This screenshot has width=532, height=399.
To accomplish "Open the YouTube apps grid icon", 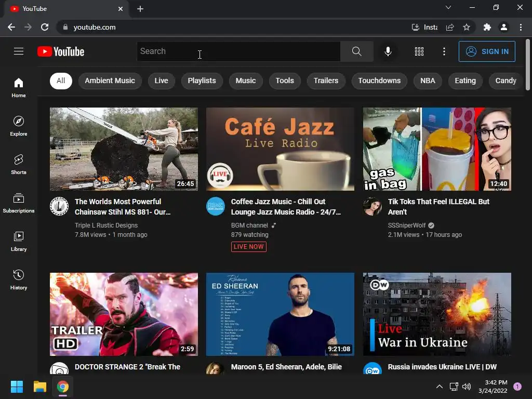I will pyautogui.click(x=419, y=51).
